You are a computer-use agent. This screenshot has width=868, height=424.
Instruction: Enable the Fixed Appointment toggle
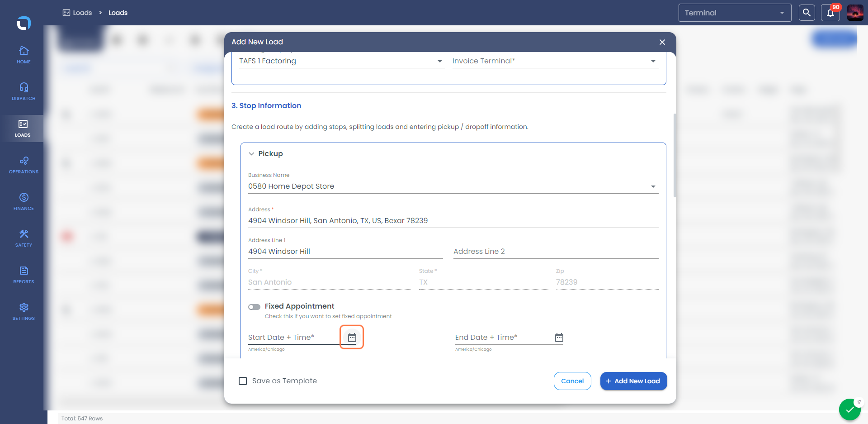(254, 307)
